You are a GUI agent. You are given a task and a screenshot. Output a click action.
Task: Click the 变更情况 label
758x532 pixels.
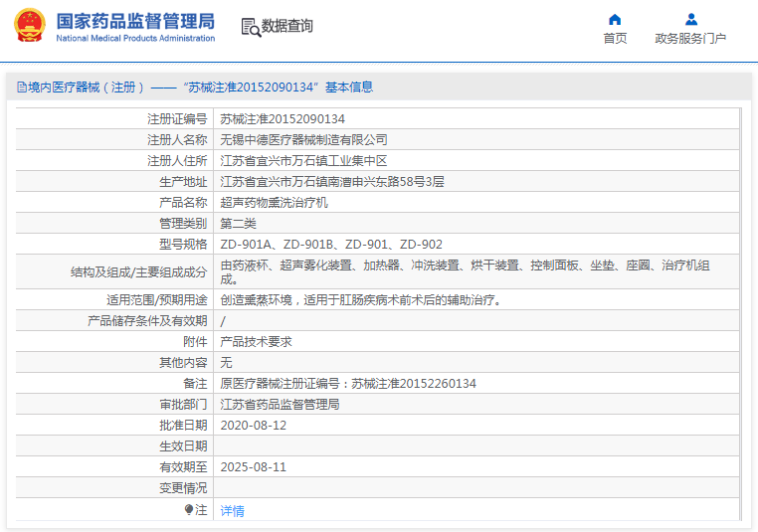(183, 488)
